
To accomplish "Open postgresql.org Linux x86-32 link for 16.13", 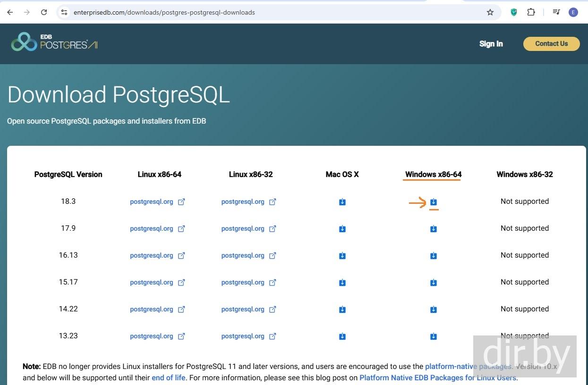I will [248, 255].
